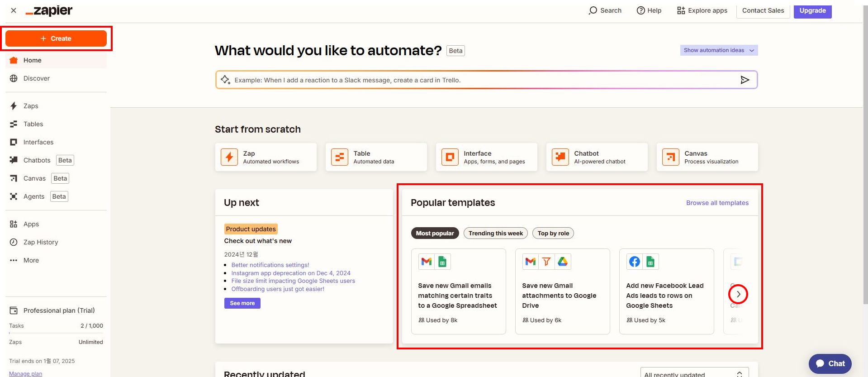Create an Interface from scratch card
The image size is (868, 377).
point(487,157)
